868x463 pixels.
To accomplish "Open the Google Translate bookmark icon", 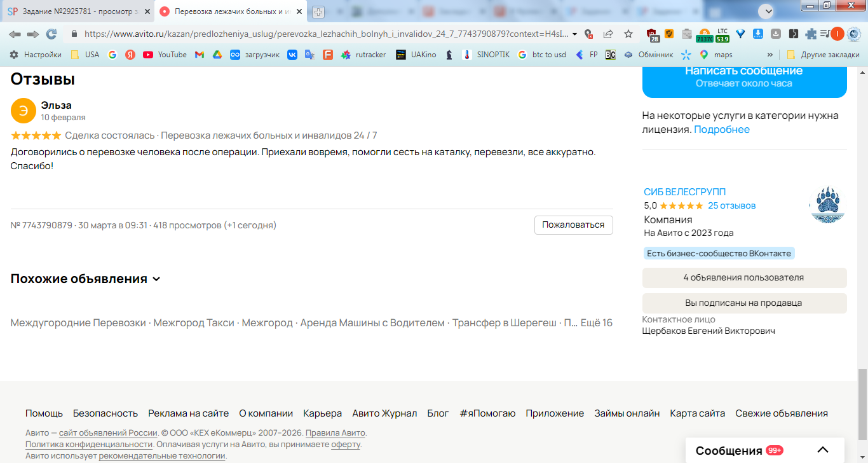I will point(309,55).
